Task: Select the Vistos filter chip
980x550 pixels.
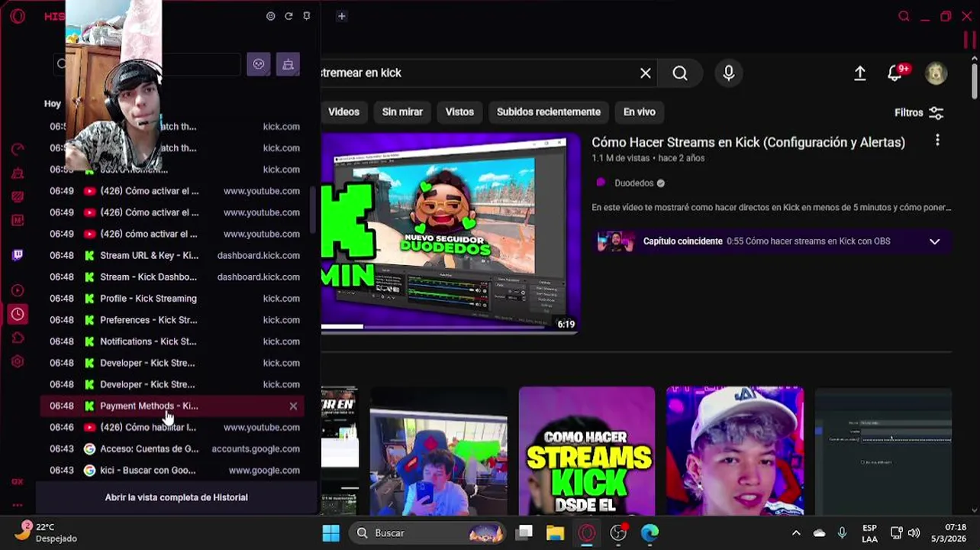Action: (x=459, y=112)
